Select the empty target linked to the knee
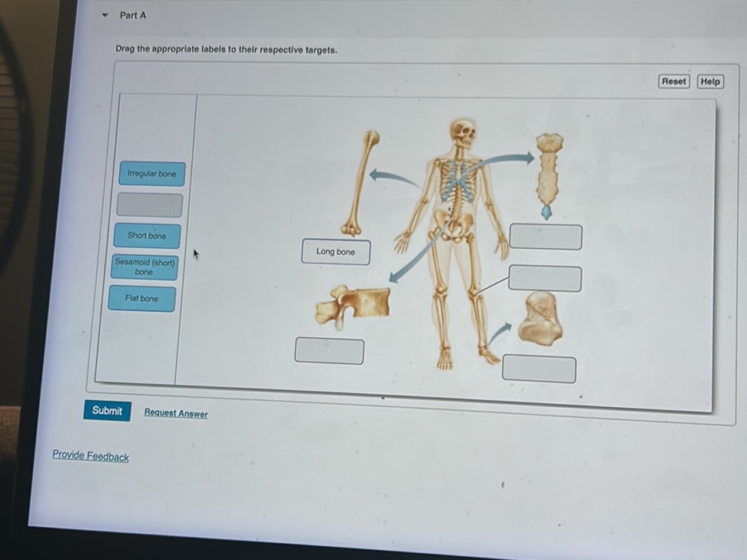The width and height of the screenshot is (747, 560). tap(544, 278)
